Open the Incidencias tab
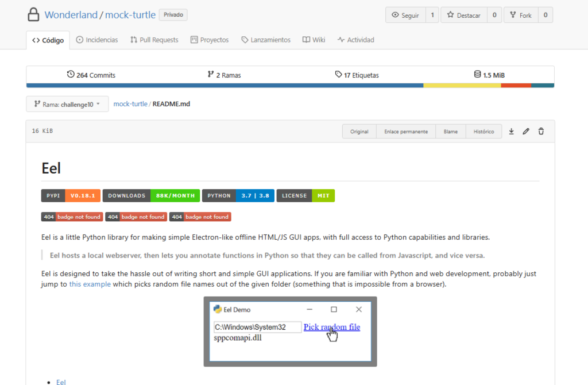The image size is (588, 385). pos(96,40)
